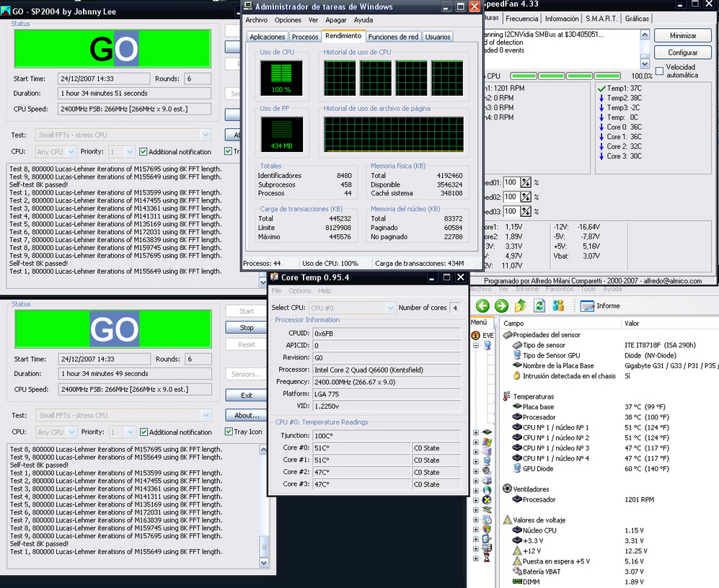The width and height of the screenshot is (719, 588).
Task: Click the Windows flag icon in Everest tree
Action: point(487,442)
